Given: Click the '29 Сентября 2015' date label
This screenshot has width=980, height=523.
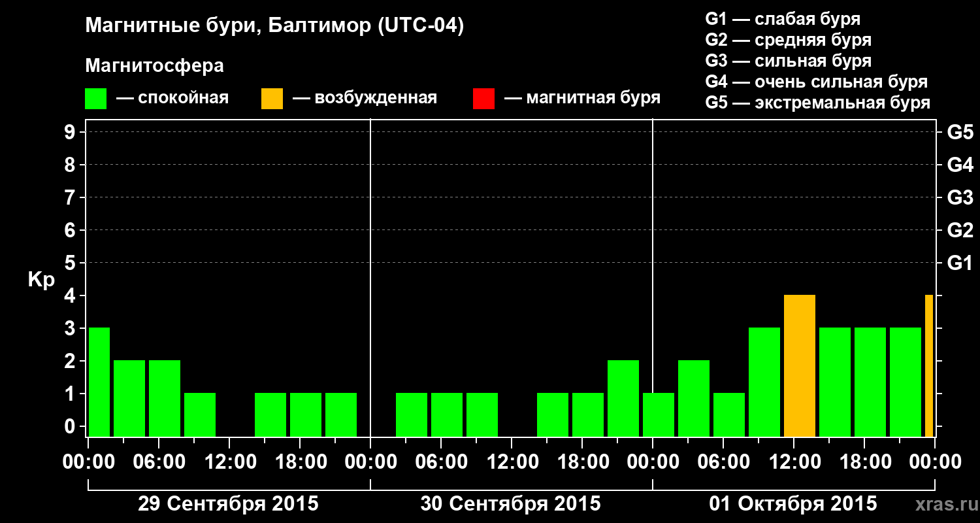Looking at the screenshot, I should tap(228, 503).
